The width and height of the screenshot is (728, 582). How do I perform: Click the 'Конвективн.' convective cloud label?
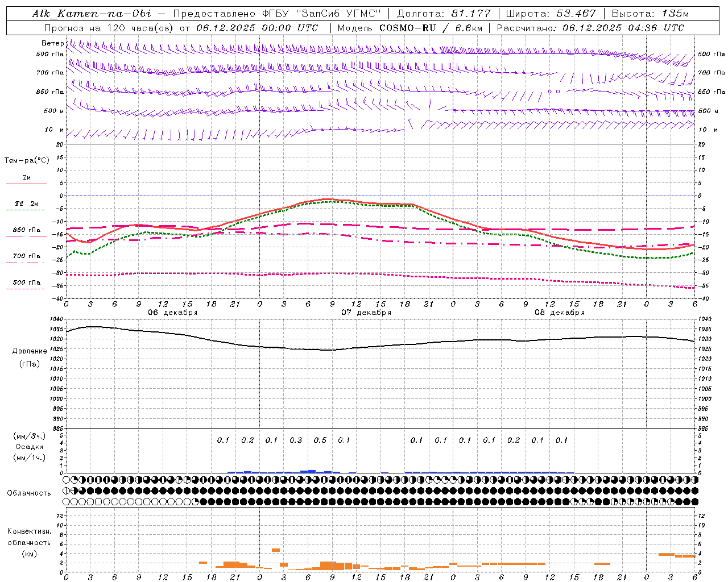tap(29, 531)
